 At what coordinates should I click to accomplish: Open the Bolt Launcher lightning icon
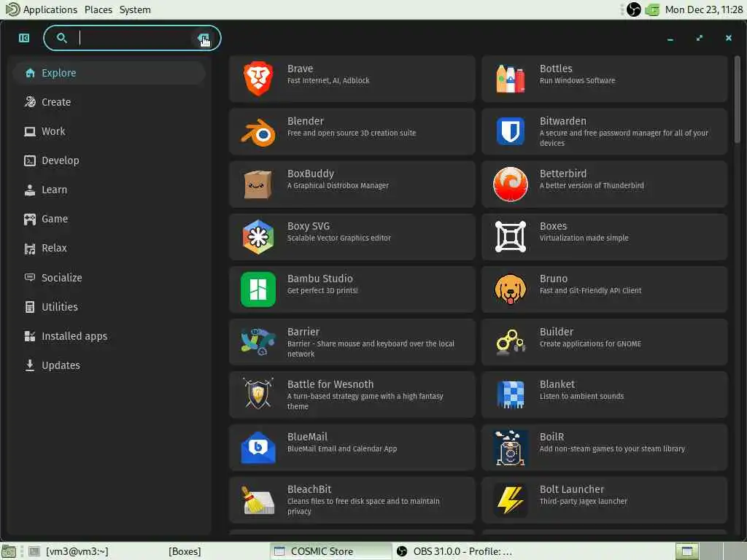[x=510, y=500]
